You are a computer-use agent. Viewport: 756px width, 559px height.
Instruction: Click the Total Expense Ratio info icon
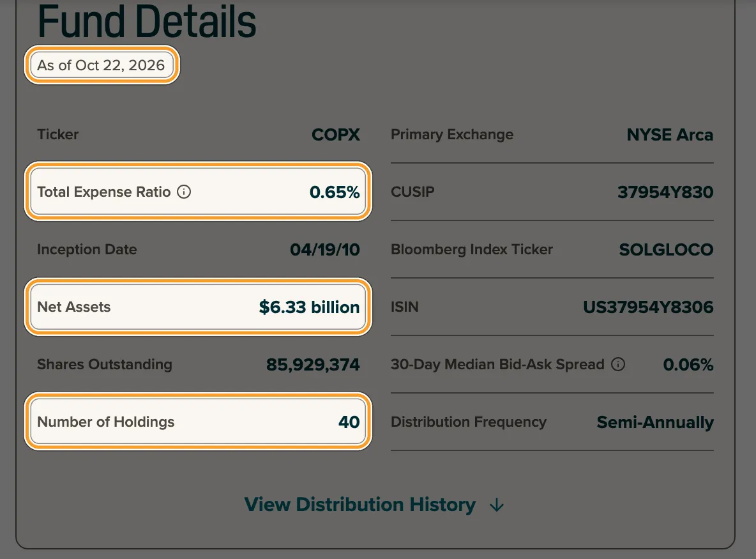[184, 192]
